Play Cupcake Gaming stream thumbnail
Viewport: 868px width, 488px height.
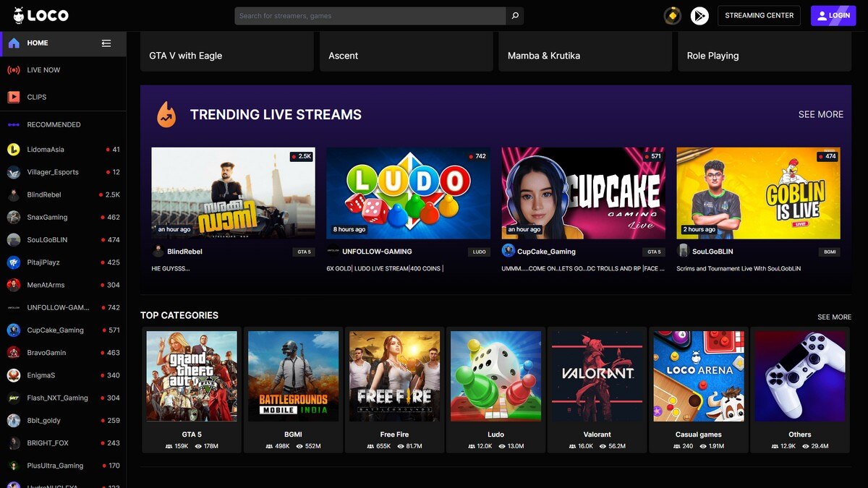tap(583, 193)
